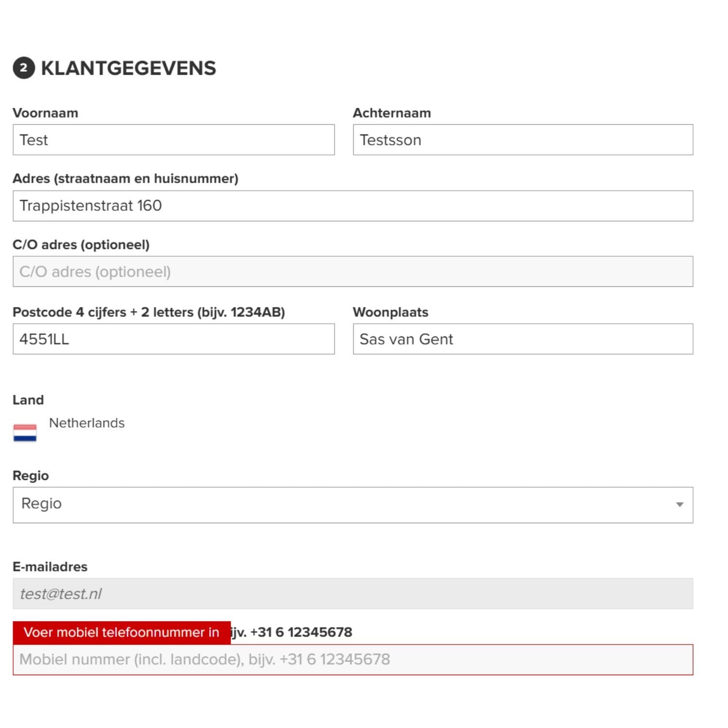Click the Achternaam field with Testsson
The width and height of the screenshot is (728, 728).
coord(523,140)
